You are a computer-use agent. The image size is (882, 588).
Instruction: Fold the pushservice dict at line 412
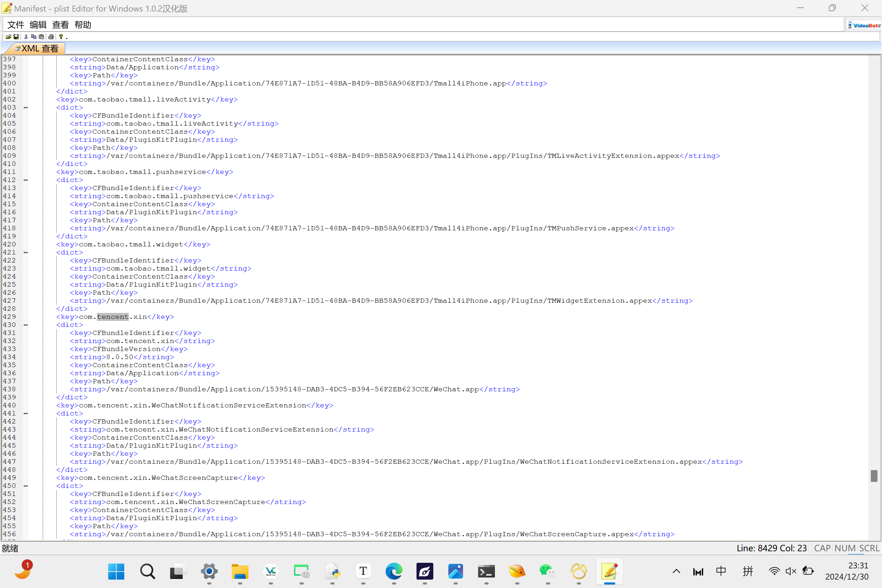(26, 180)
